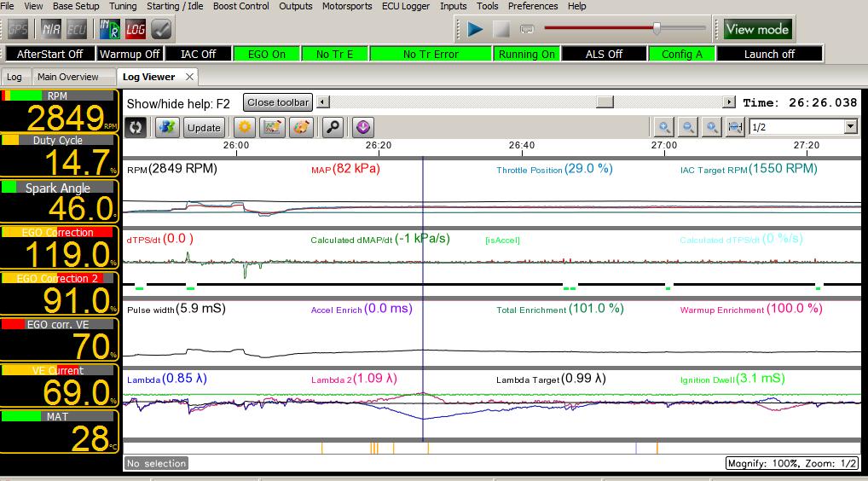Open the Help menu
Image resolution: width=868 pixels, height=481 pixels.
(576, 6)
